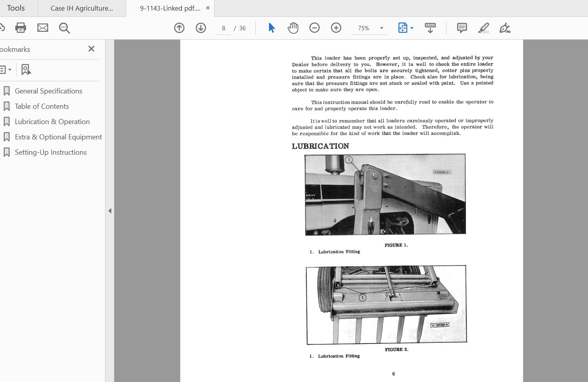Open the Tools tab
588x382 pixels.
point(16,8)
